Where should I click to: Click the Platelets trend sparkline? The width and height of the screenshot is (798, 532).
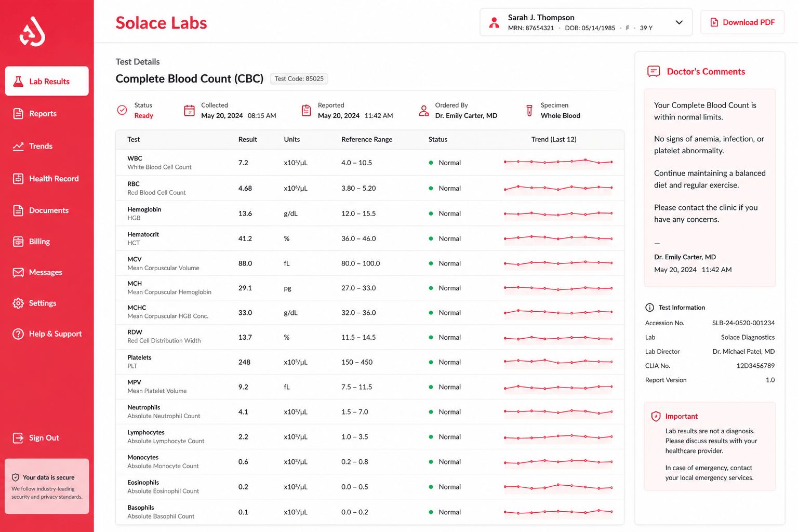point(558,362)
